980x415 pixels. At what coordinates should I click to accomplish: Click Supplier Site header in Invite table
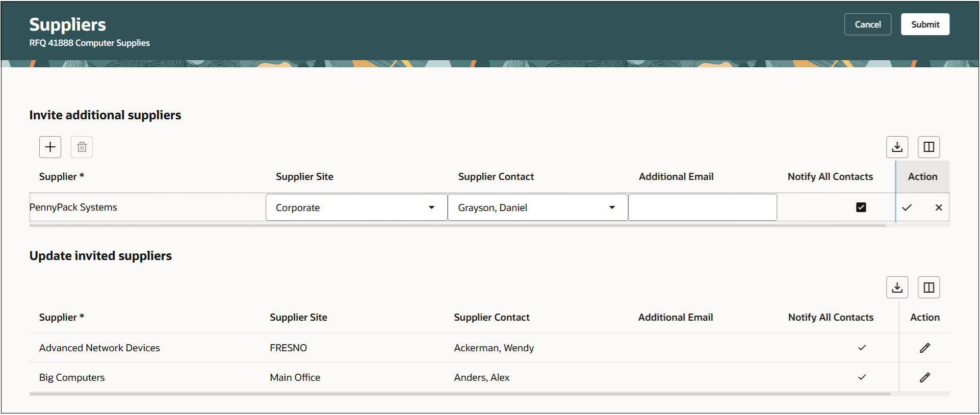(304, 176)
